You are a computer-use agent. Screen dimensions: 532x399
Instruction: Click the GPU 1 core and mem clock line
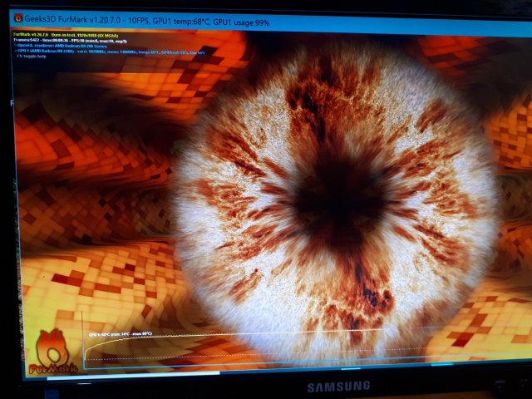pyautogui.click(x=110, y=52)
